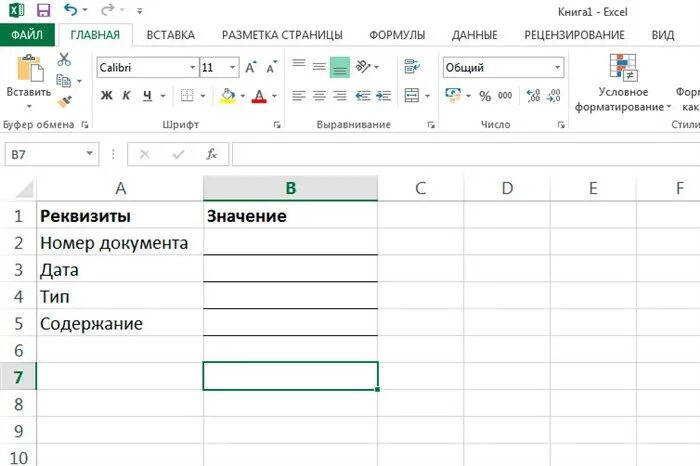Open Условное форматирование menu
The image size is (700, 466).
pos(623,83)
